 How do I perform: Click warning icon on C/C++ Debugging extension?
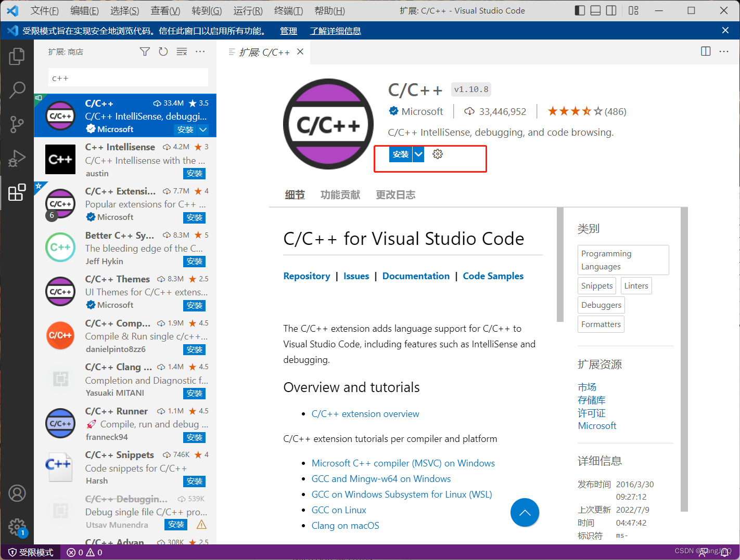(201, 525)
